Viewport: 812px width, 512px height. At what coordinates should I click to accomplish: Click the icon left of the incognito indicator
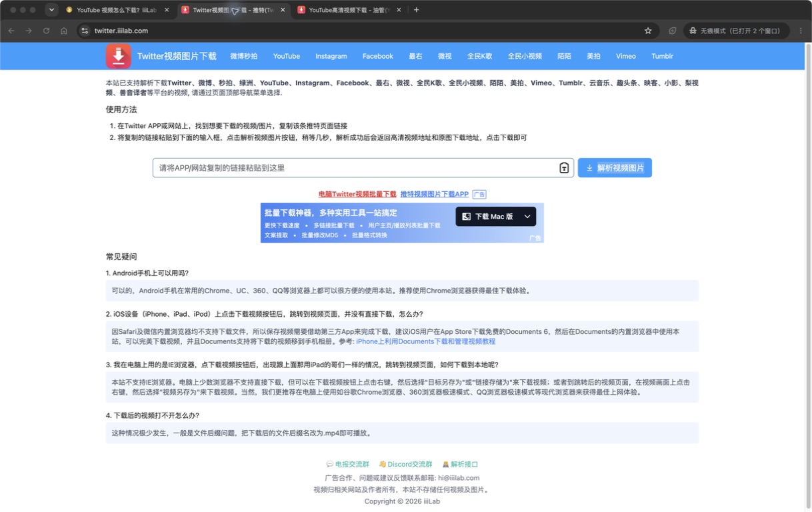[x=672, y=31]
